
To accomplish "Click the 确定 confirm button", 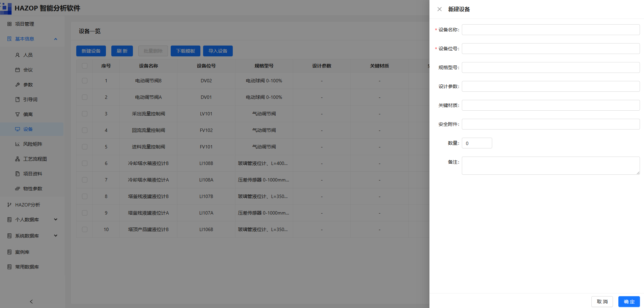I will (629, 302).
